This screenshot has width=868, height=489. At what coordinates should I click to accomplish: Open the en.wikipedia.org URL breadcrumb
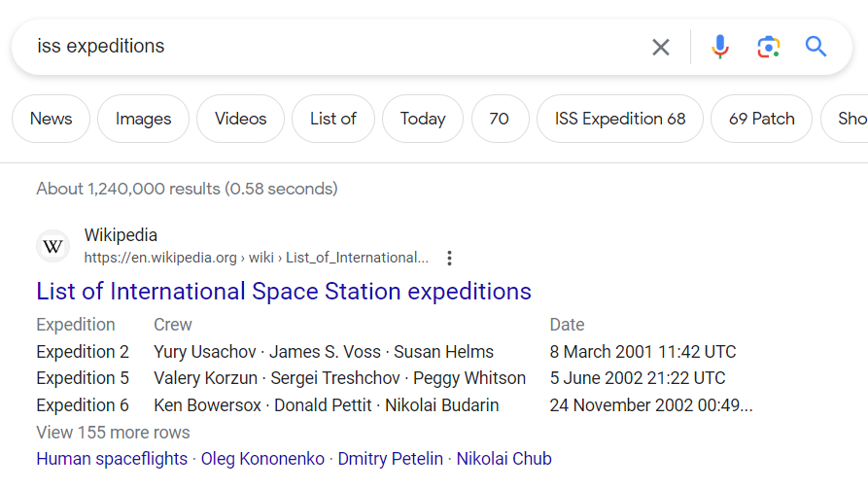pos(257,258)
